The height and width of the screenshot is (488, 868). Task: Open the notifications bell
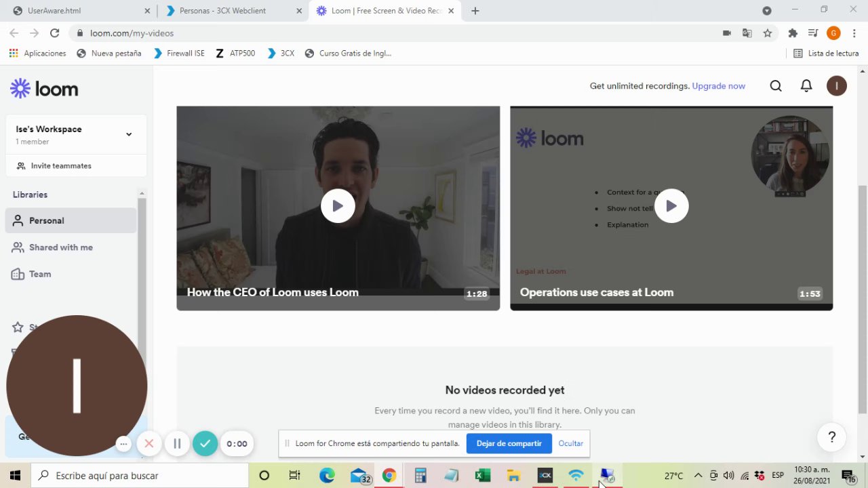point(806,86)
